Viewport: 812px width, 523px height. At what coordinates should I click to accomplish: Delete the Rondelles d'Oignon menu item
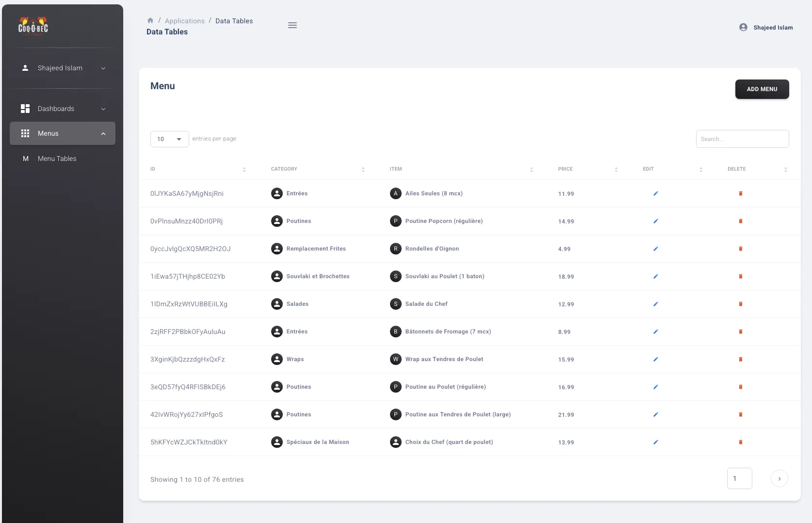click(x=740, y=249)
